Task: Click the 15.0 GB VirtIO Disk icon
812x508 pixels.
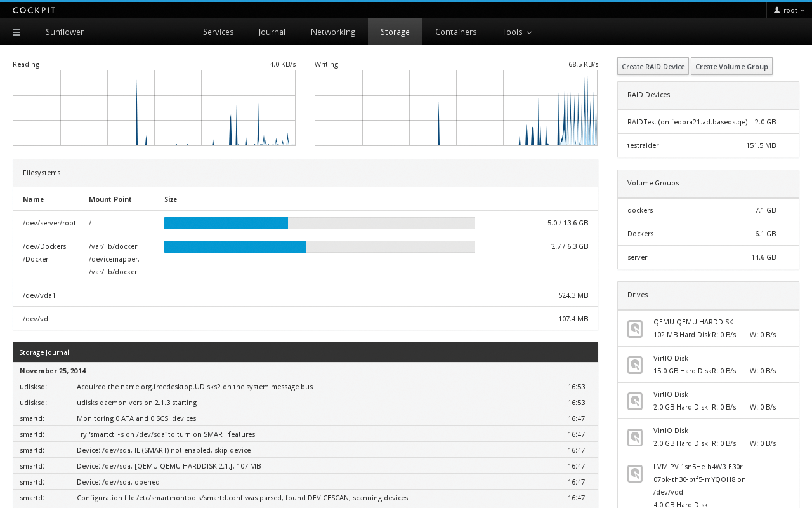Action: click(x=634, y=364)
